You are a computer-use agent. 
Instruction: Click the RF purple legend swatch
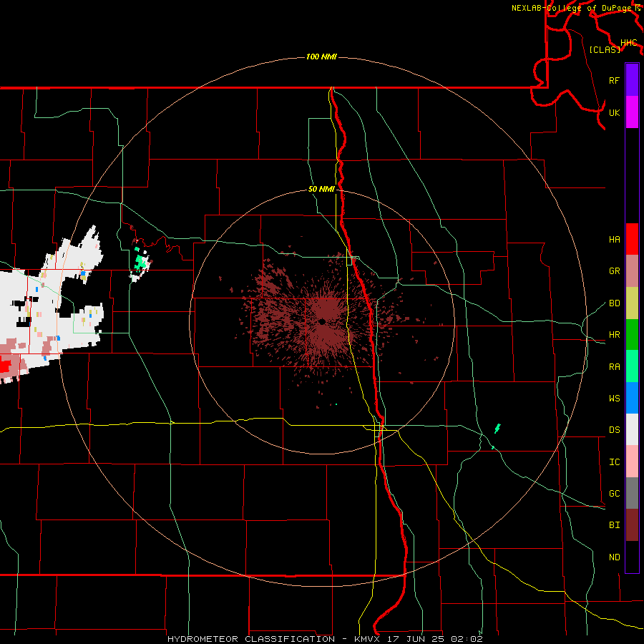pos(632,80)
